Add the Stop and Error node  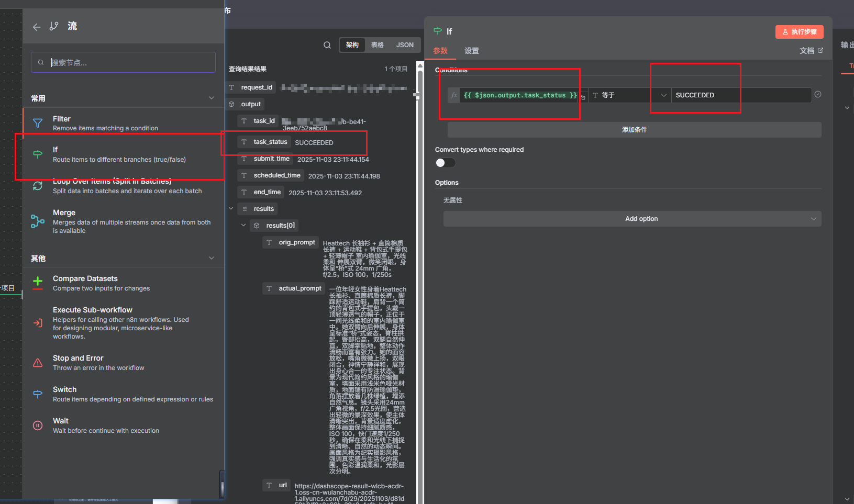124,363
